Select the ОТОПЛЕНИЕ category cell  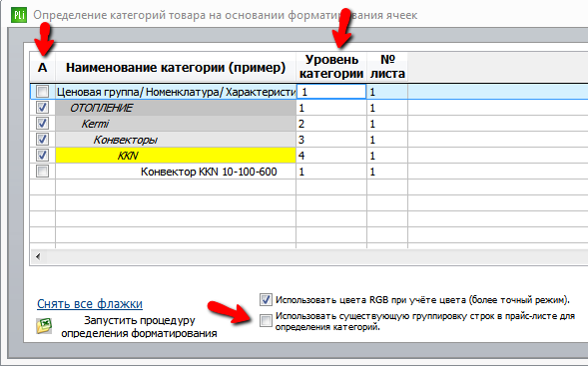[176, 108]
